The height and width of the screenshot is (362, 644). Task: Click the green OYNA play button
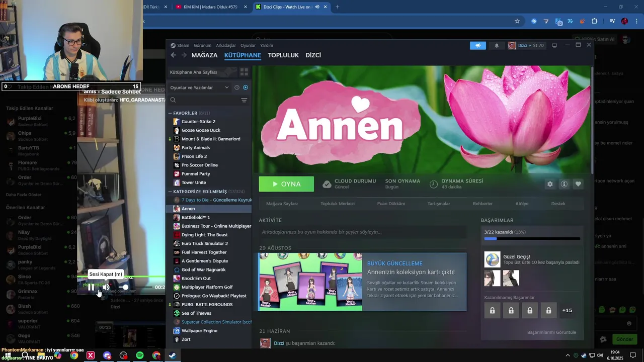(x=286, y=184)
